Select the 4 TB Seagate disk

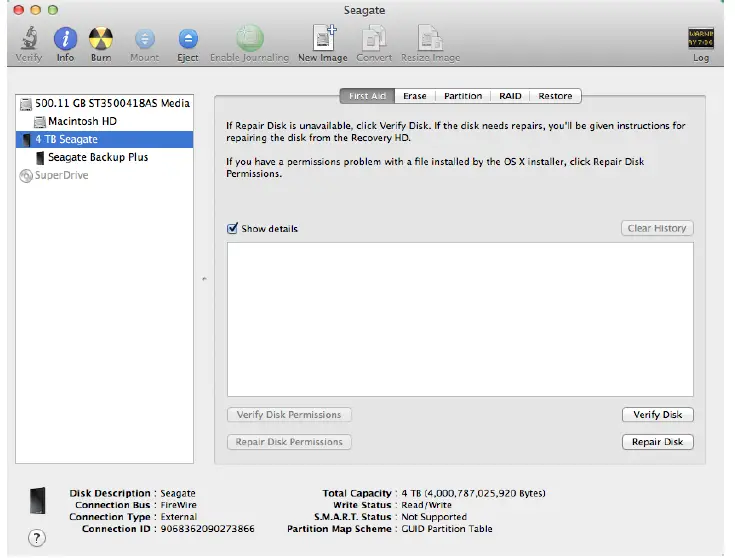pyautogui.click(x=104, y=139)
